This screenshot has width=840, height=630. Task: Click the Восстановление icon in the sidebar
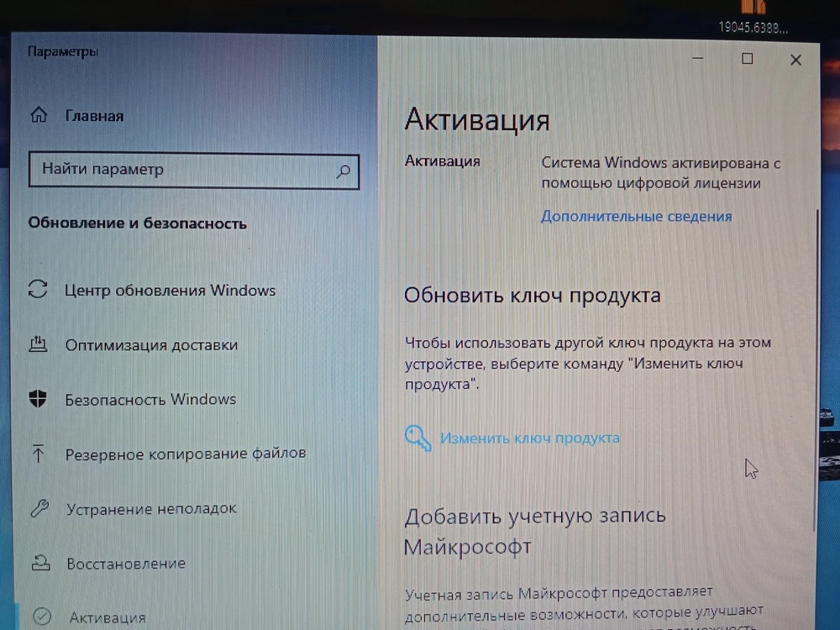coord(38,563)
